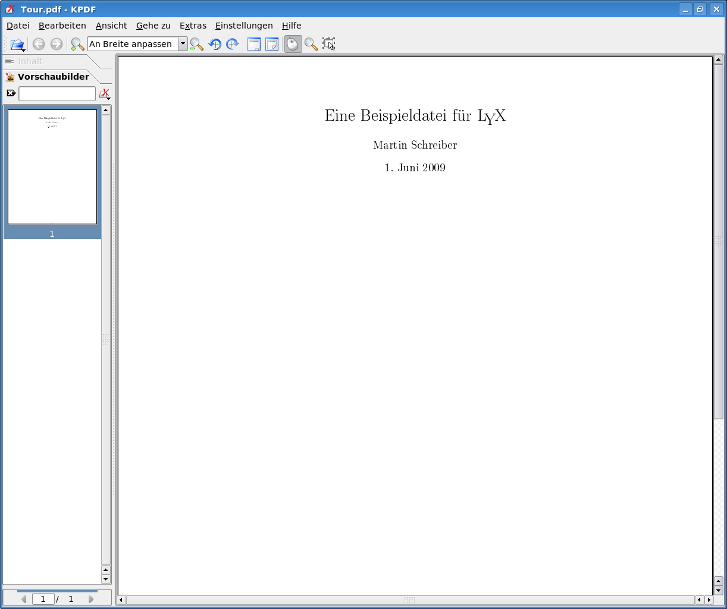Open the Einstellungen menu
Viewport: 727px width, 609px height.
coord(243,26)
